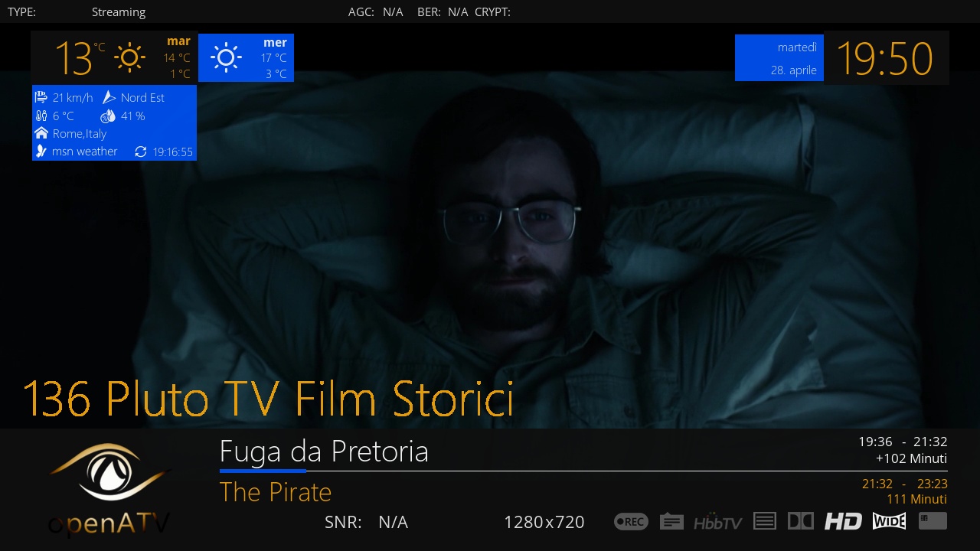Click the Dolby Digital audio icon

pyautogui.click(x=801, y=522)
